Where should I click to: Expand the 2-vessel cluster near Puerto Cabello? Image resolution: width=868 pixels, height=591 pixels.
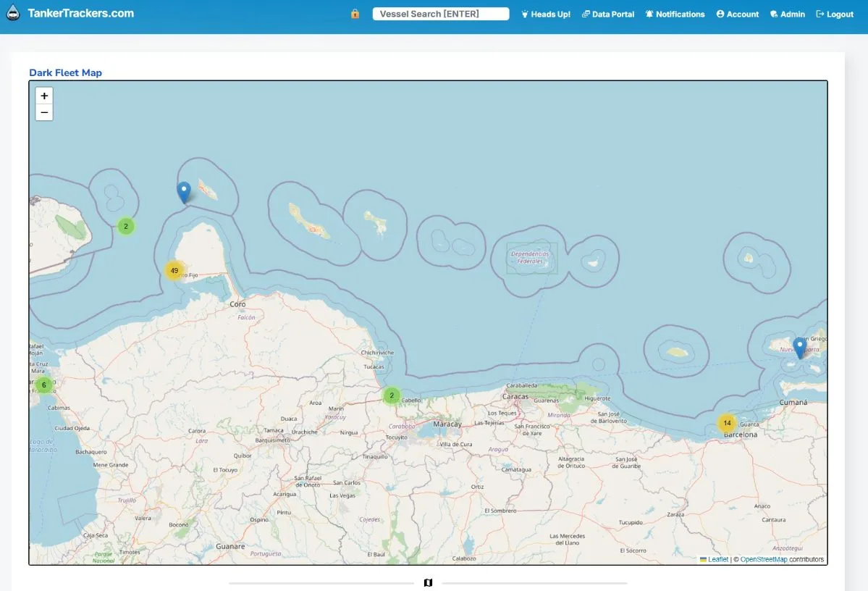click(392, 395)
